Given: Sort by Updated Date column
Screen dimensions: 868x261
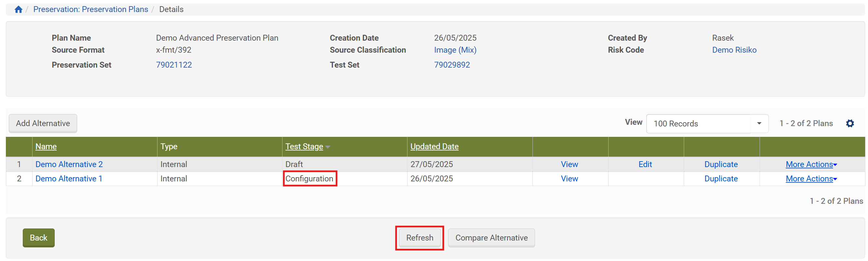Looking at the screenshot, I should 434,147.
